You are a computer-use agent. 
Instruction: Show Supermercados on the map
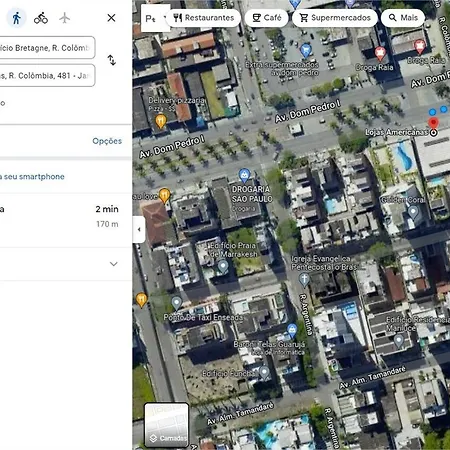[x=335, y=18]
